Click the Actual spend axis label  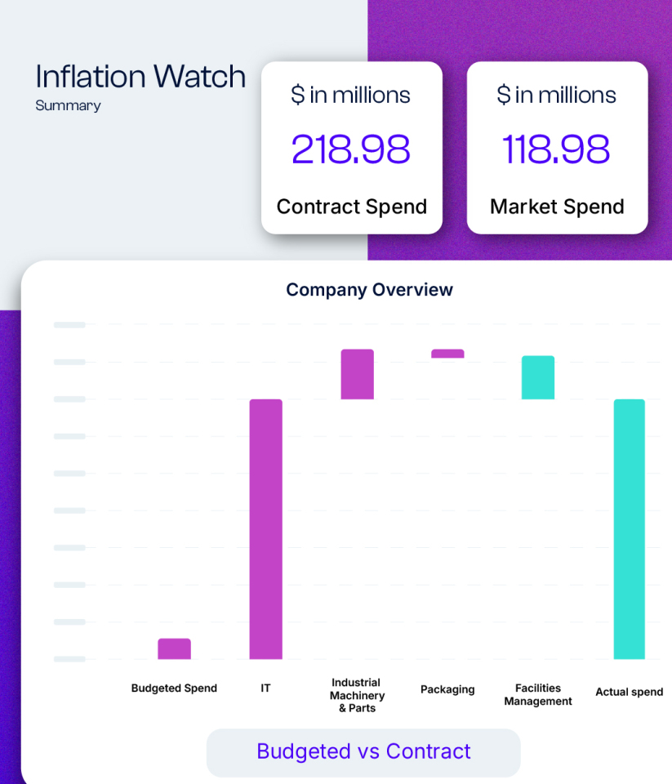coord(629,692)
